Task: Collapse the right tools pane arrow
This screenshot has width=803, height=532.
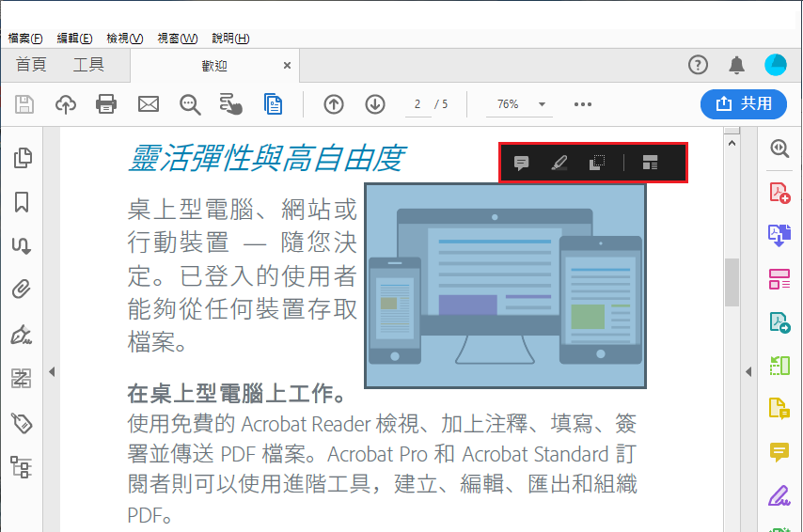Action: [748, 371]
